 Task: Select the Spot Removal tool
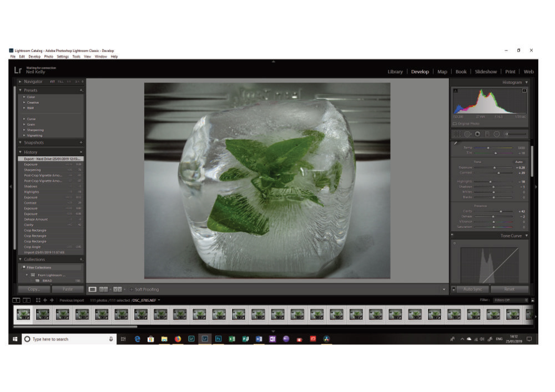[467, 134]
